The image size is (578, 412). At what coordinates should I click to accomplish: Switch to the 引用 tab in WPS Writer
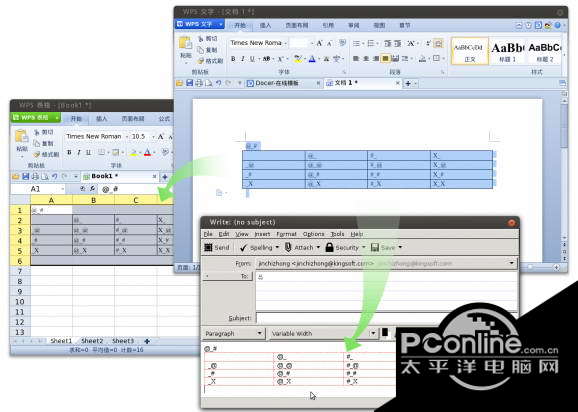tap(328, 25)
